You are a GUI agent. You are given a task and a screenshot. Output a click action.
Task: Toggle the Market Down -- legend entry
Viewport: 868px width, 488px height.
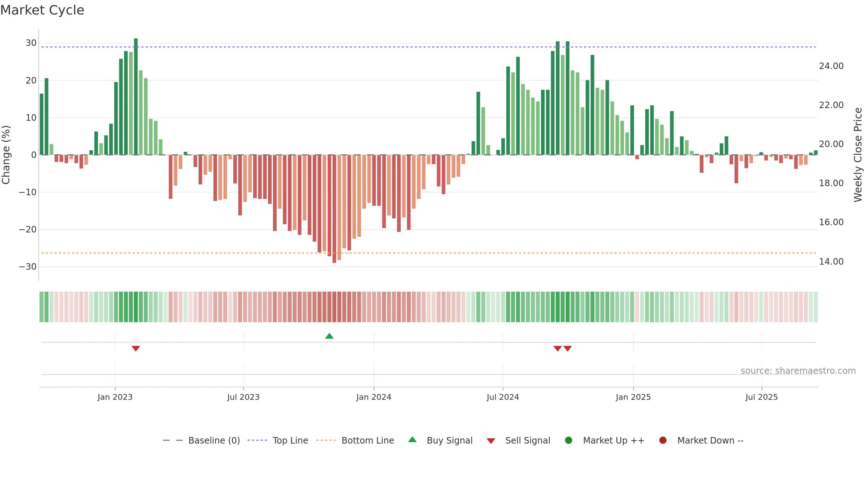coord(701,440)
